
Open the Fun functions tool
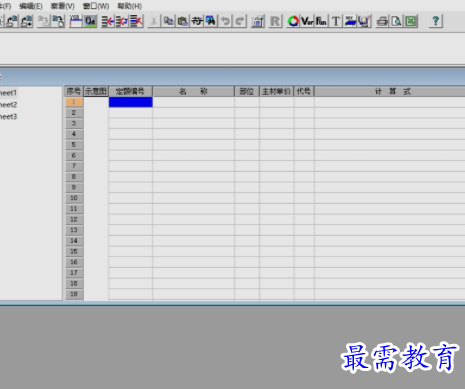(x=321, y=21)
